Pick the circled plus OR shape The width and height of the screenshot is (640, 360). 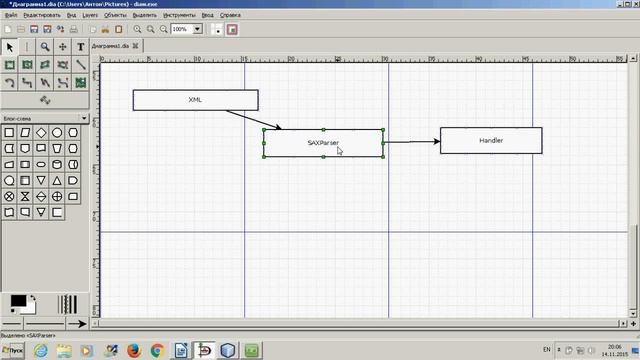(x=57, y=196)
